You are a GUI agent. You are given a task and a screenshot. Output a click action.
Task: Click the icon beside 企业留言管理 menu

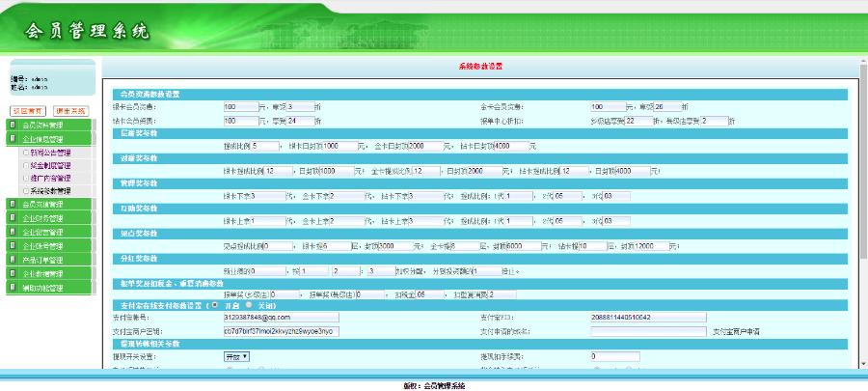(x=13, y=233)
